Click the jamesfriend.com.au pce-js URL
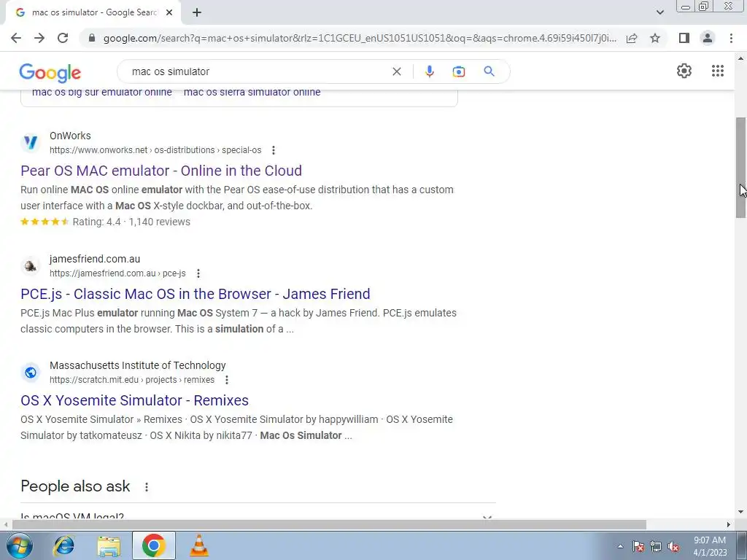 tap(117, 273)
